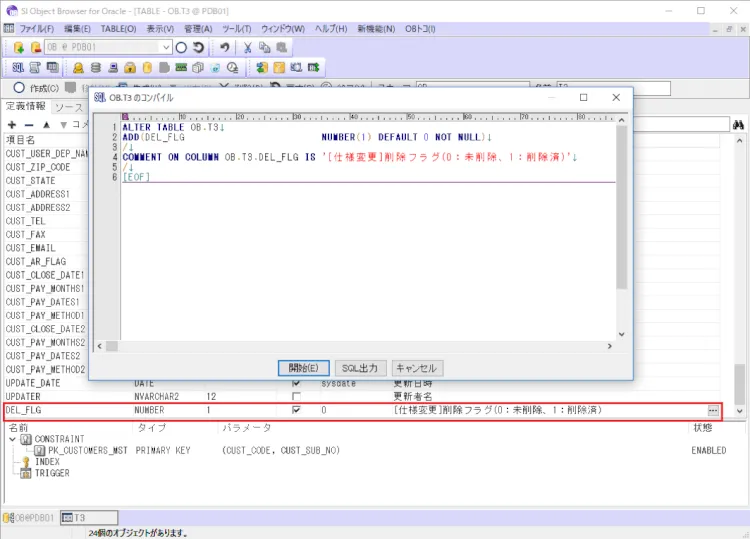Open the 編集(E) menu
This screenshot has height=539, width=750.
point(77,29)
